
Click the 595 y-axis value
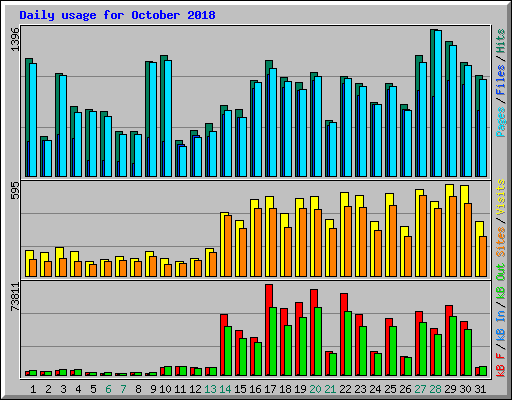15,190
